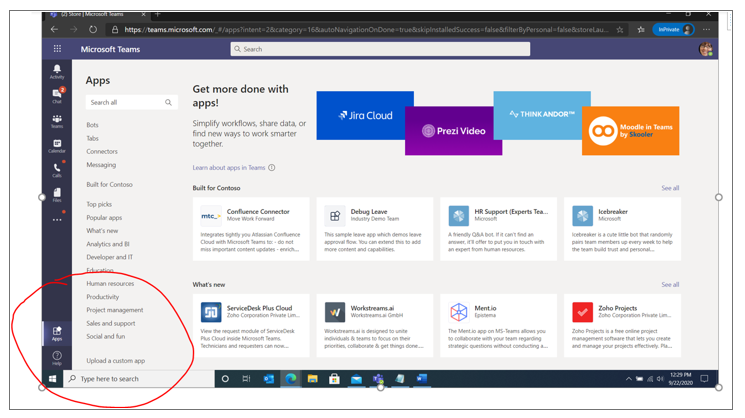This screenshot has width=745, height=418.
Task: Click Upload a custom app
Action: coord(115,361)
